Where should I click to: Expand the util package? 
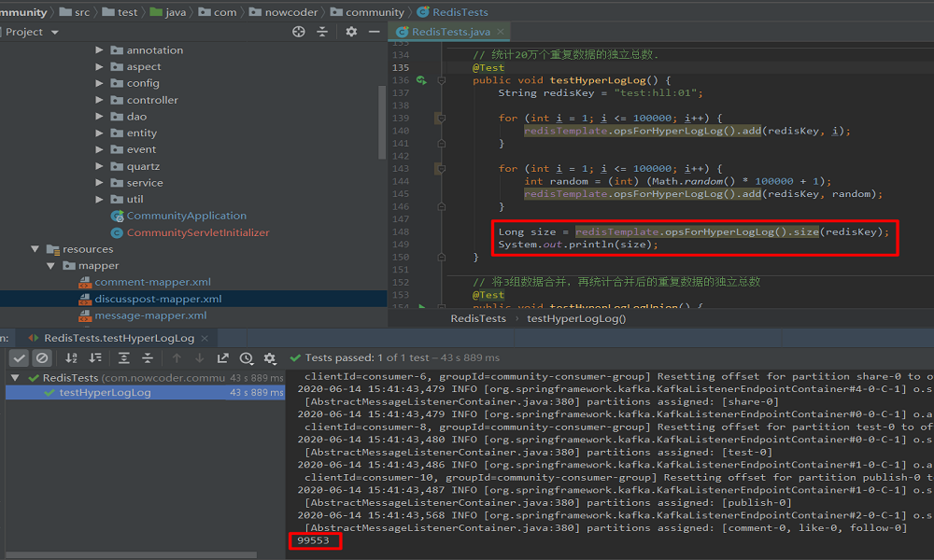click(100, 200)
